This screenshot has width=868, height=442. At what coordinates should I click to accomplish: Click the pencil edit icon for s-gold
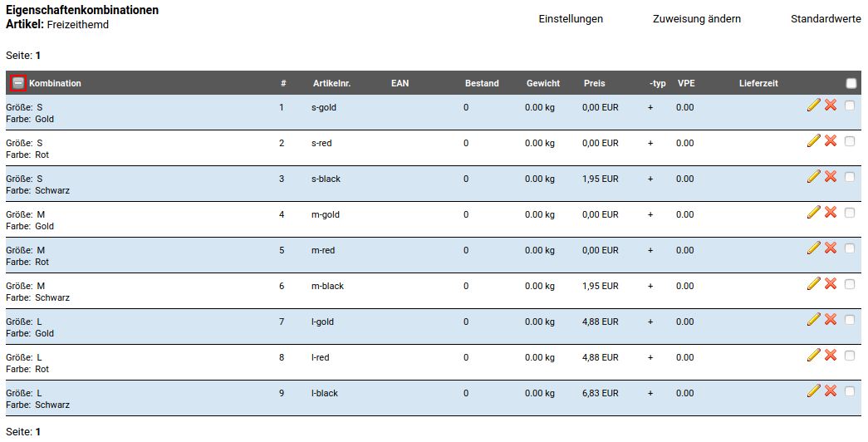pyautogui.click(x=813, y=105)
